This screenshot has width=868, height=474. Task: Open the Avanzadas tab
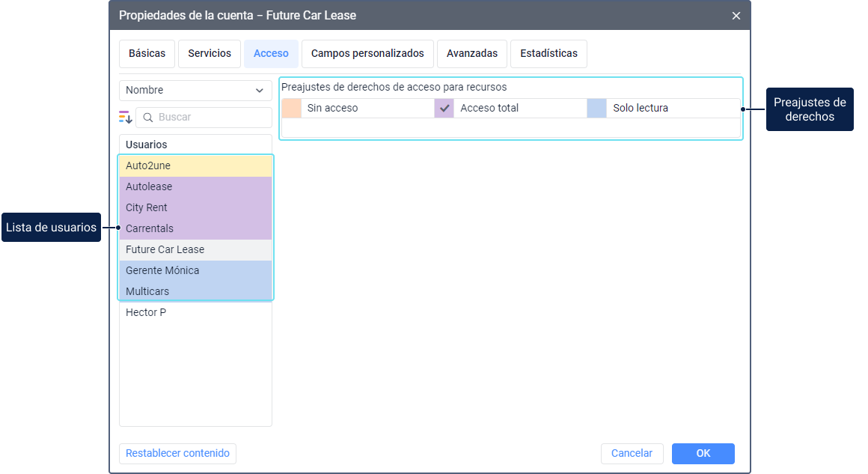(x=472, y=54)
